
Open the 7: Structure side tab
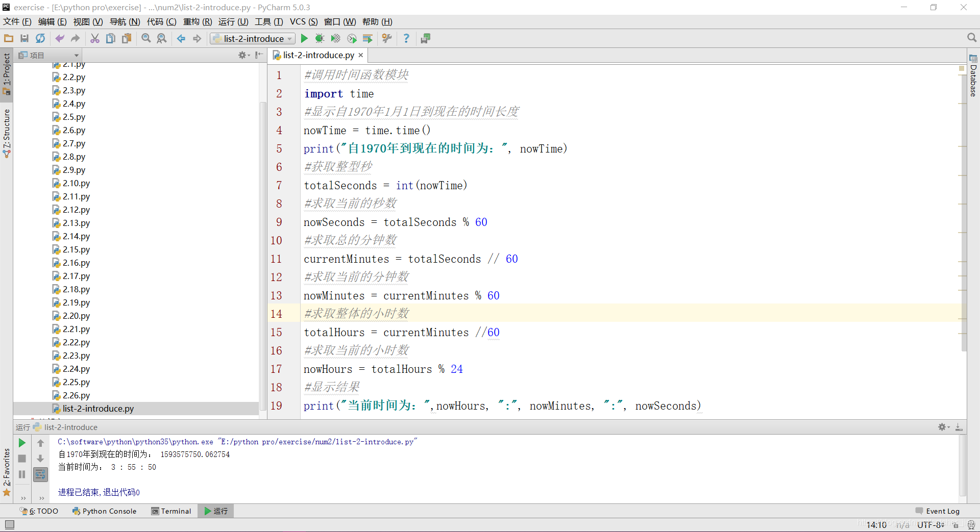coord(7,133)
